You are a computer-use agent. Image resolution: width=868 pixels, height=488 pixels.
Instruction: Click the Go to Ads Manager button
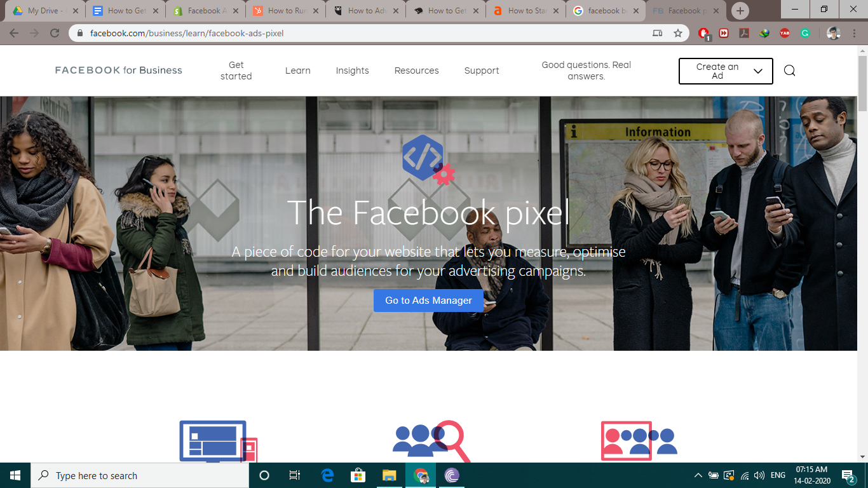428,301
